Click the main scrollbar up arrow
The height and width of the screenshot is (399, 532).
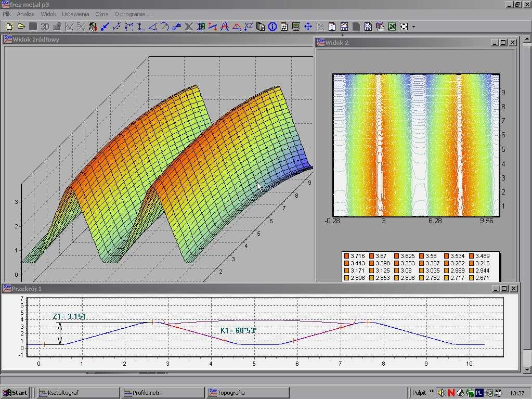[527, 39]
